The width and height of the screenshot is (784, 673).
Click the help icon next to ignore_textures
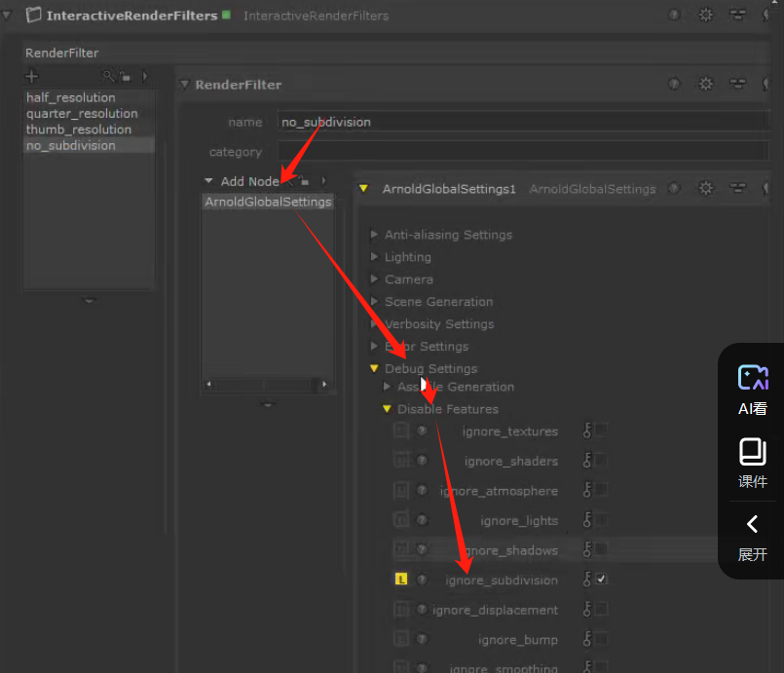(x=422, y=431)
